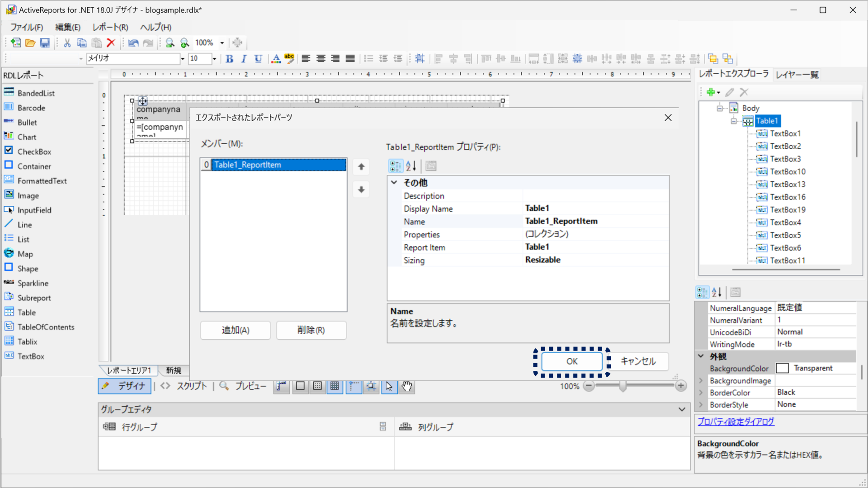The height and width of the screenshot is (488, 868).
Task: Align text left in formatting toolbar
Action: 306,59
